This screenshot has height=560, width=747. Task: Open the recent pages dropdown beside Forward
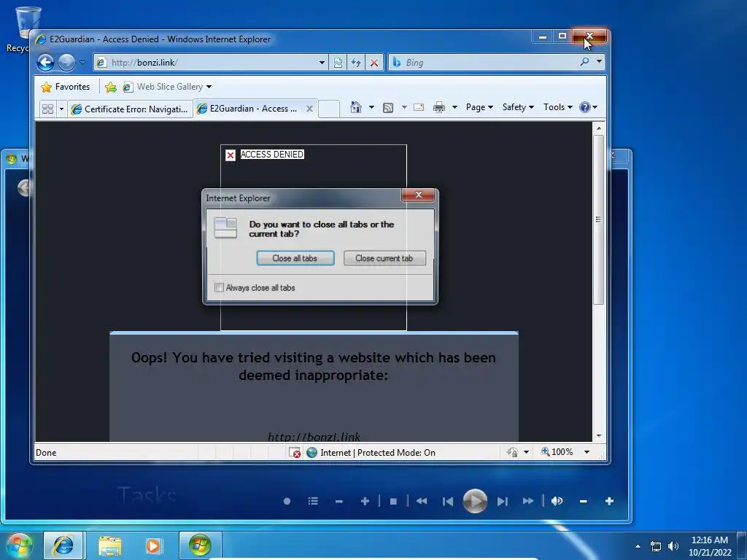click(83, 63)
